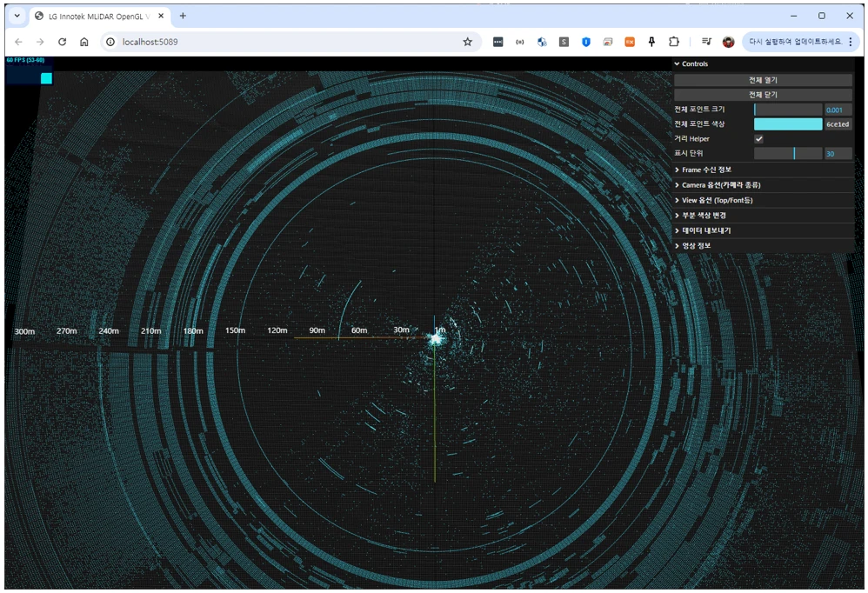Image resolution: width=868 pixels, height=593 pixels.
Task: Click the 150m distance label
Action: [x=235, y=330]
